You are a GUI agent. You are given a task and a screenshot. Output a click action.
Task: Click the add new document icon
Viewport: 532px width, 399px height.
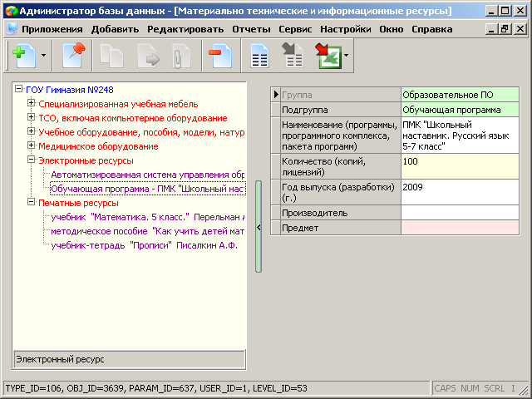point(24,56)
